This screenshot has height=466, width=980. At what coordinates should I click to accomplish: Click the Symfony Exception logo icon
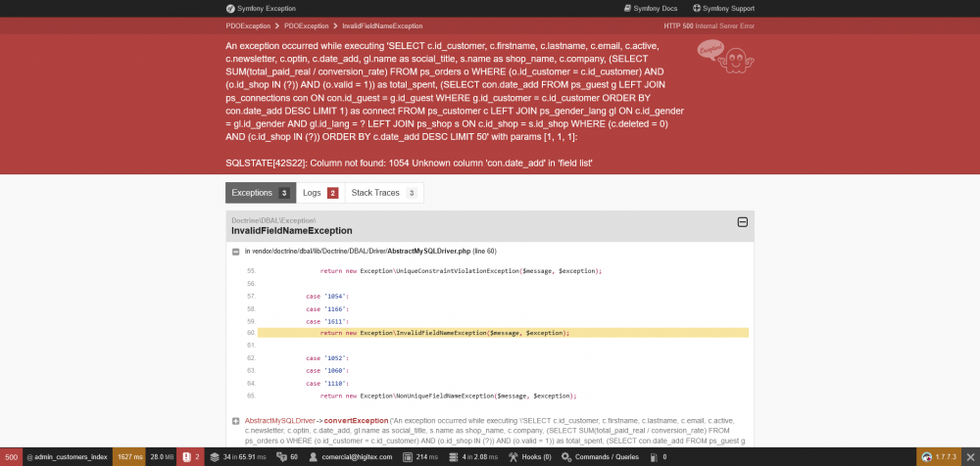(230, 9)
